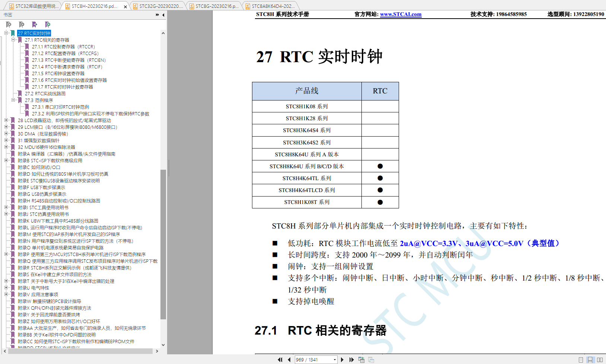Close the STC8H-20230216 PDF tab
The height and width of the screenshot is (364, 606).
125,6
